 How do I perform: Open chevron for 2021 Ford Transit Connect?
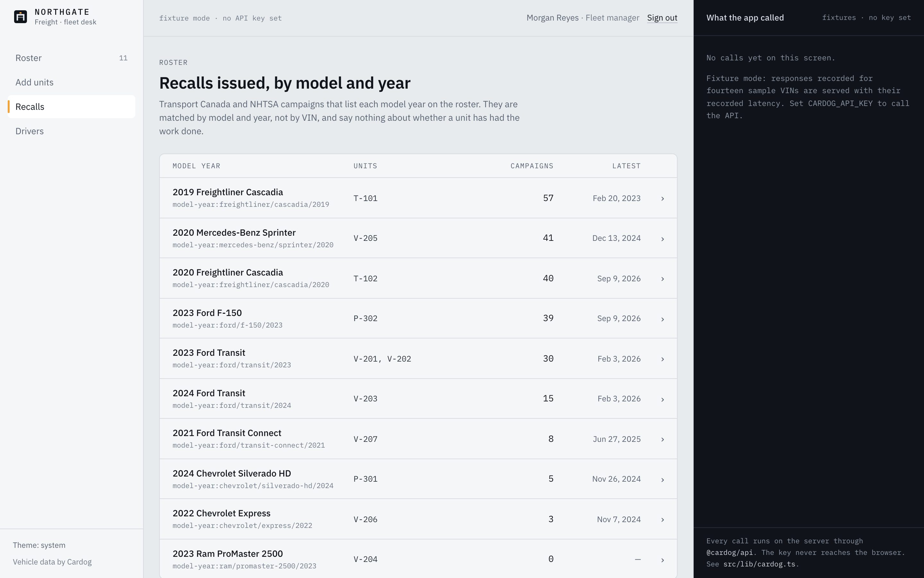click(x=663, y=439)
